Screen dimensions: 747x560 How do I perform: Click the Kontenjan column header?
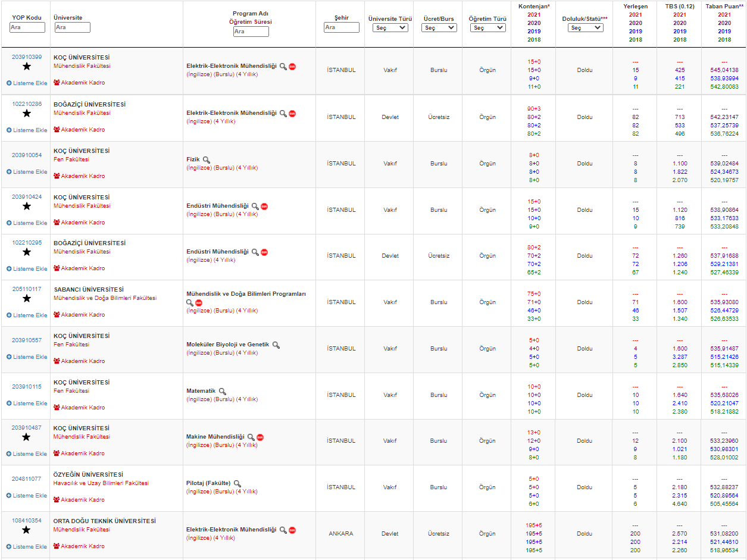click(x=534, y=6)
